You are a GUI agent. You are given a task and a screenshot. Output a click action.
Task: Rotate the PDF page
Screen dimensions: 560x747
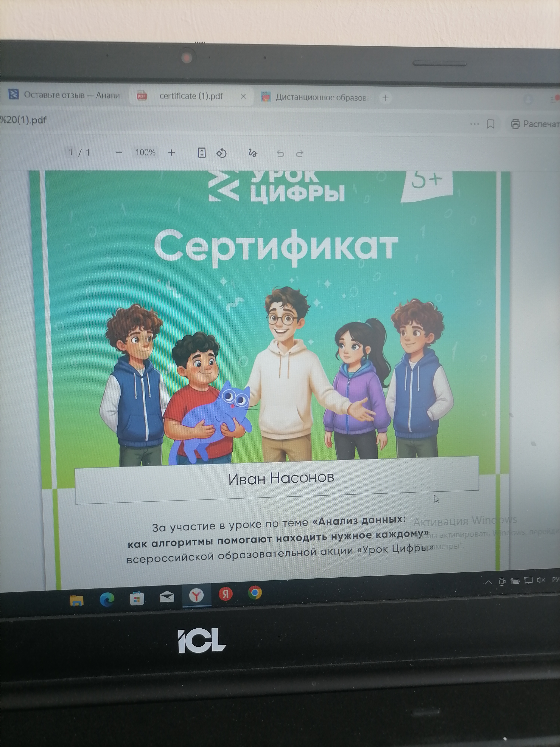tap(221, 153)
